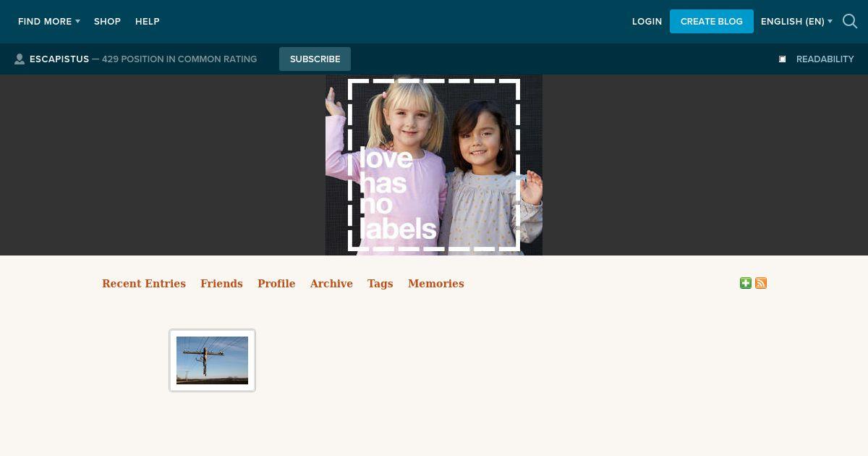Open the Memories tab
868x456 pixels.
click(436, 284)
